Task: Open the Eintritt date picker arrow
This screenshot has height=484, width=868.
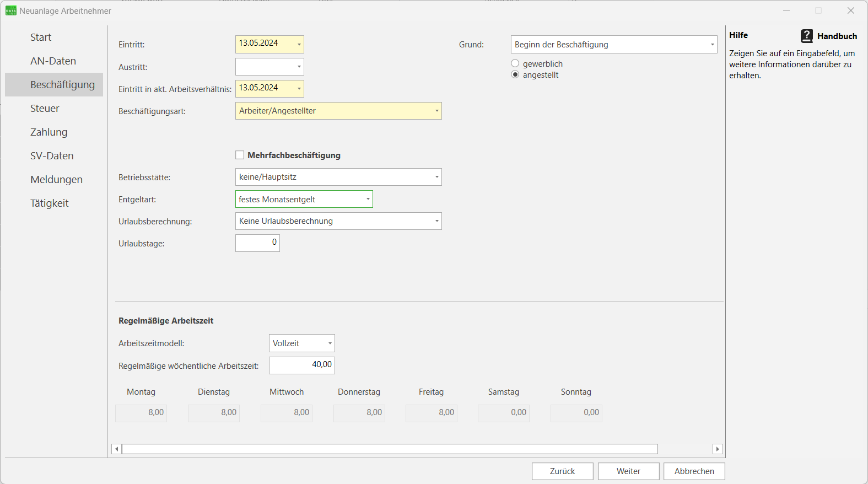Action: [299, 44]
